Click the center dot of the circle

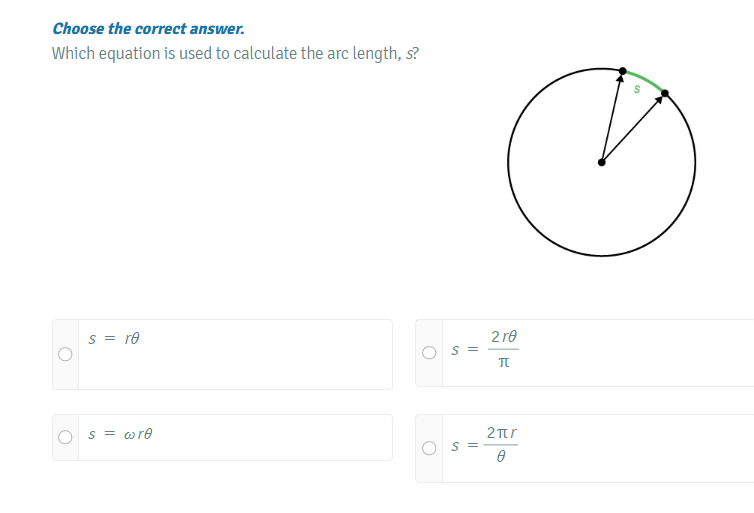pyautogui.click(x=602, y=163)
